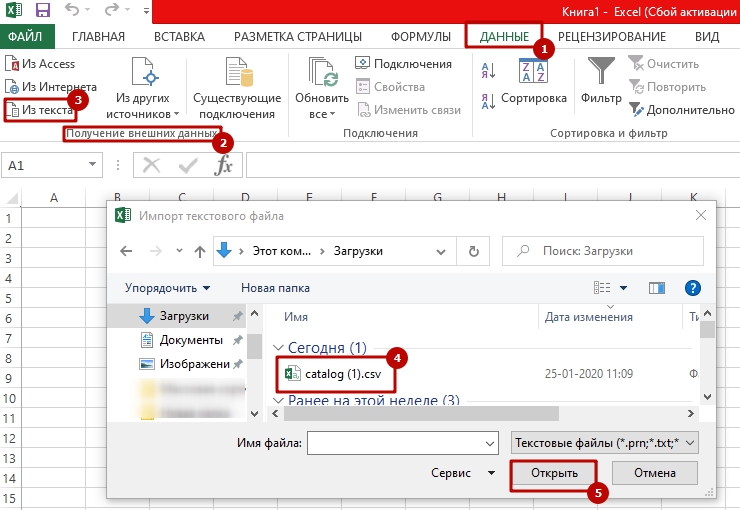Click the 'Сортировка' sort icon
Viewport: 740px width, 510px height.
click(532, 71)
